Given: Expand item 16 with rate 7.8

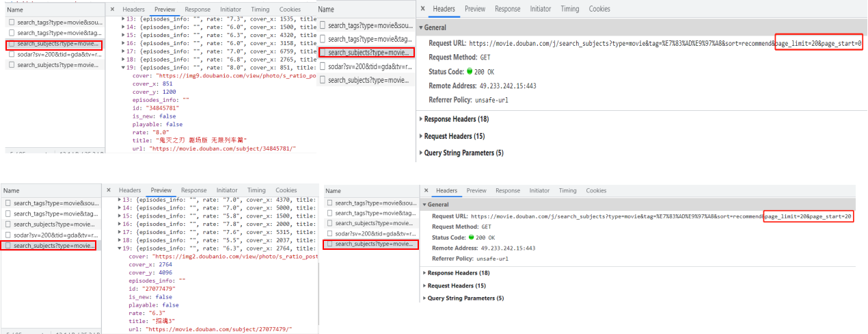Looking at the screenshot, I should [x=120, y=224].
